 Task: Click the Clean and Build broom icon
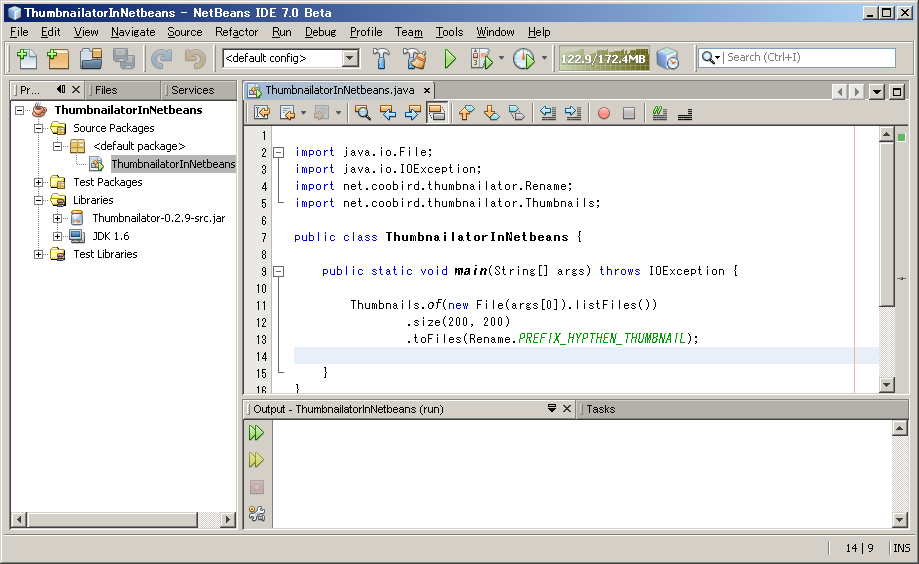tap(415, 59)
